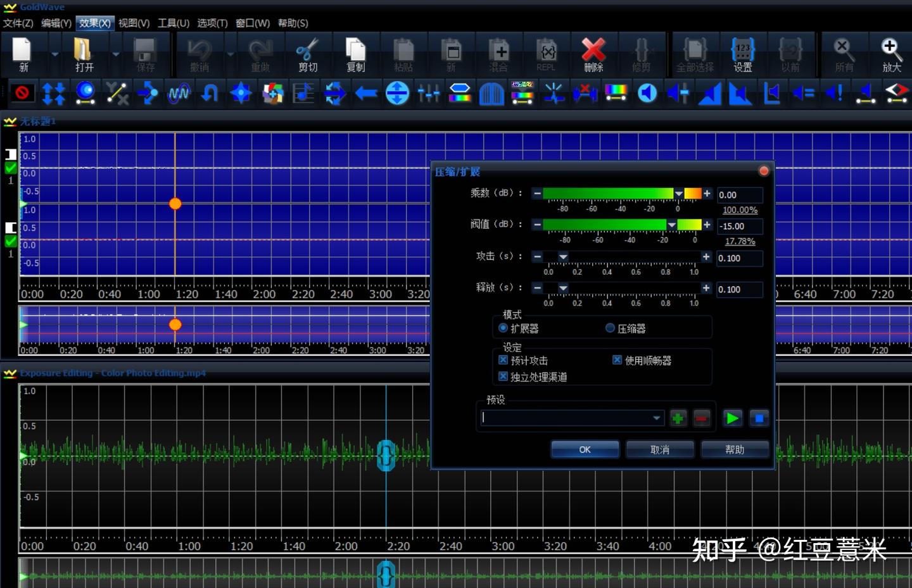Open the 文件(Z) menu
Viewport: 912px width, 588px height.
[18, 23]
